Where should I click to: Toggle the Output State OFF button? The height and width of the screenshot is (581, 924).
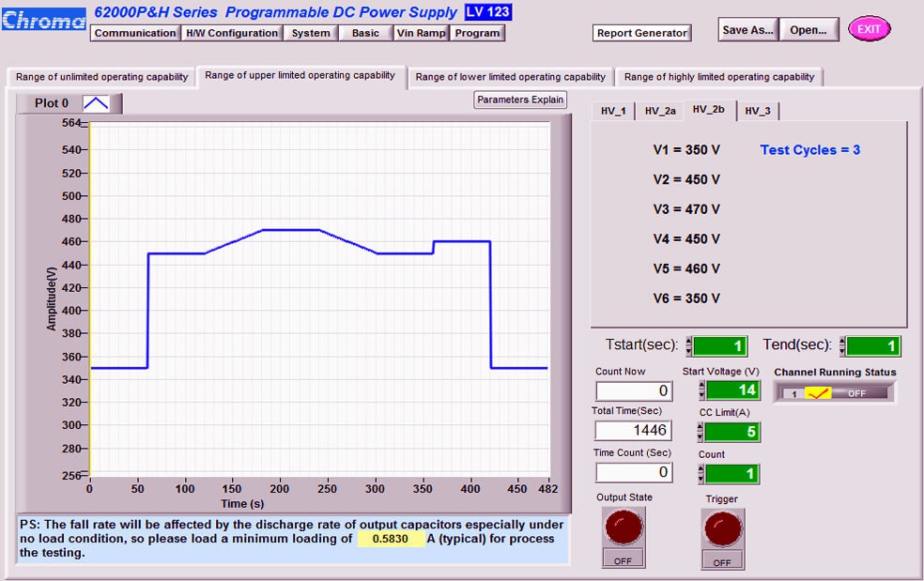click(624, 560)
